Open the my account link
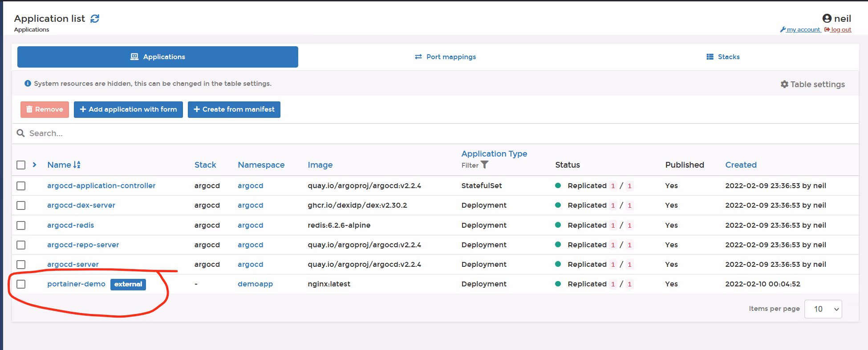The height and width of the screenshot is (350, 868). pyautogui.click(x=800, y=30)
